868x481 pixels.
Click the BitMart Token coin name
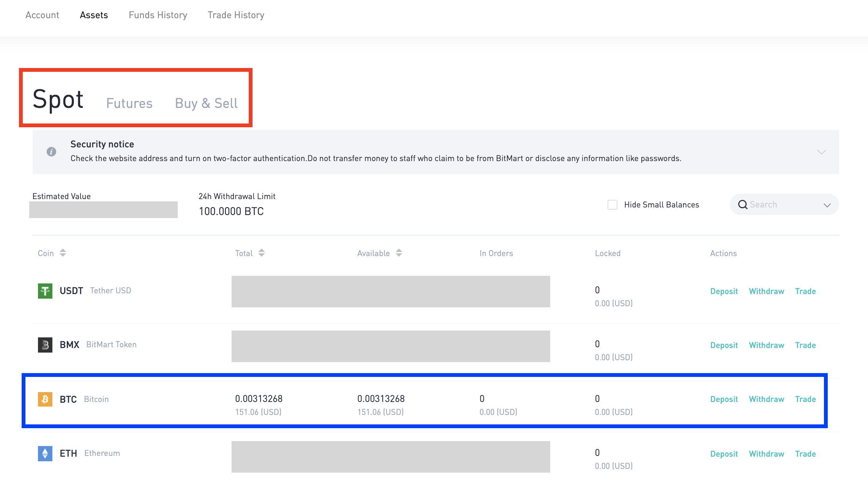pyautogui.click(x=111, y=345)
